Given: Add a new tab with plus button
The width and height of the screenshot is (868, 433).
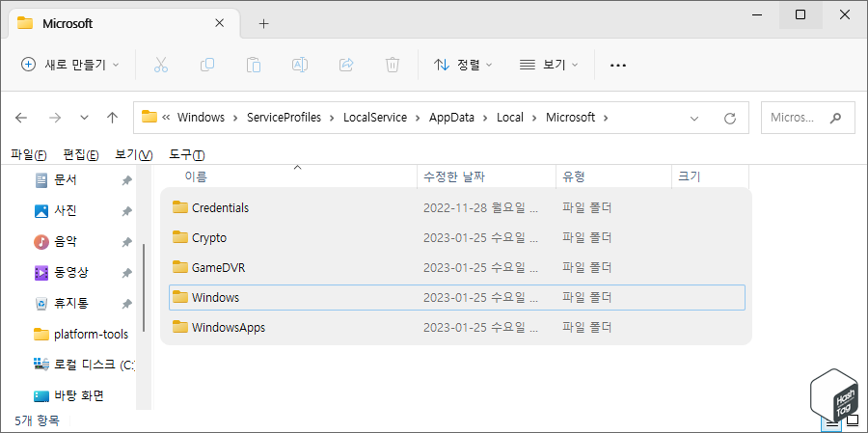Looking at the screenshot, I should point(263,24).
